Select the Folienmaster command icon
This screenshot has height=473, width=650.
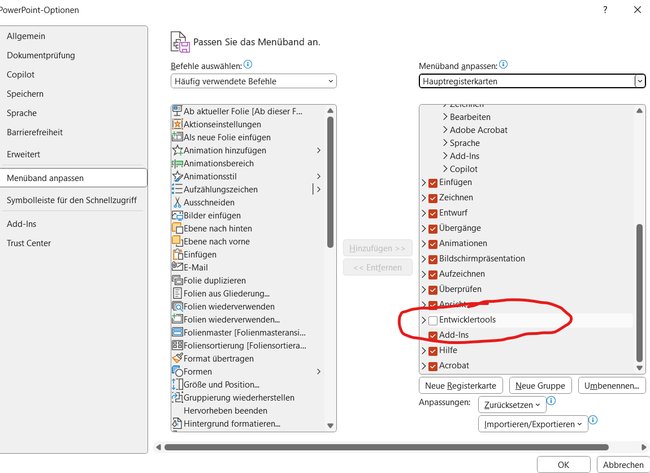tap(177, 332)
